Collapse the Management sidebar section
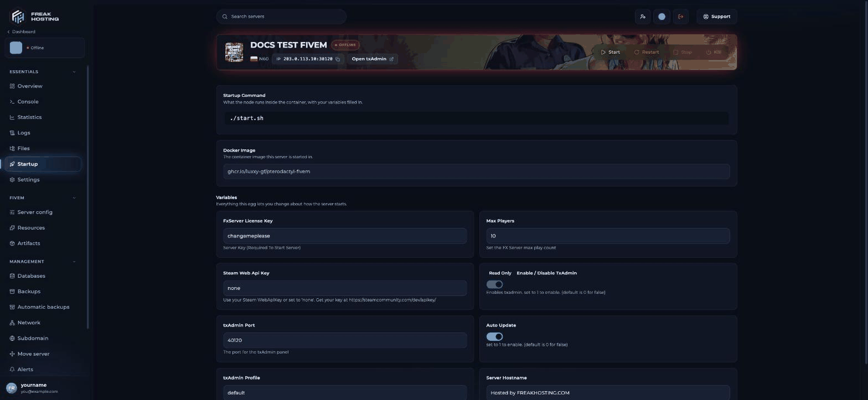868x400 pixels. (74, 262)
